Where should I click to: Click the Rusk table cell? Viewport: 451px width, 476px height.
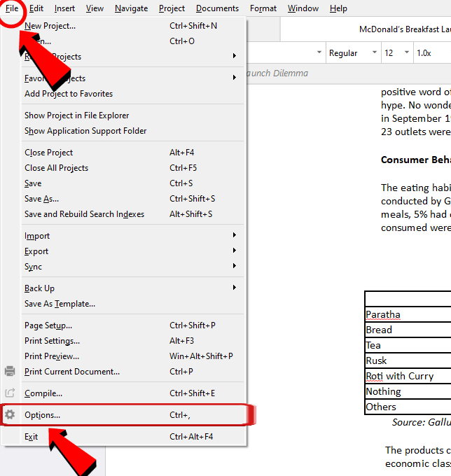coord(408,360)
